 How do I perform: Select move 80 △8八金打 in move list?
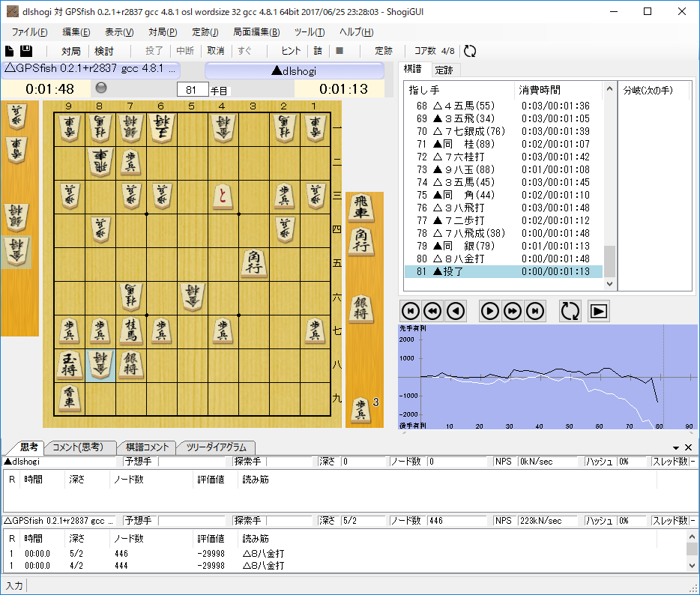[x=503, y=259]
